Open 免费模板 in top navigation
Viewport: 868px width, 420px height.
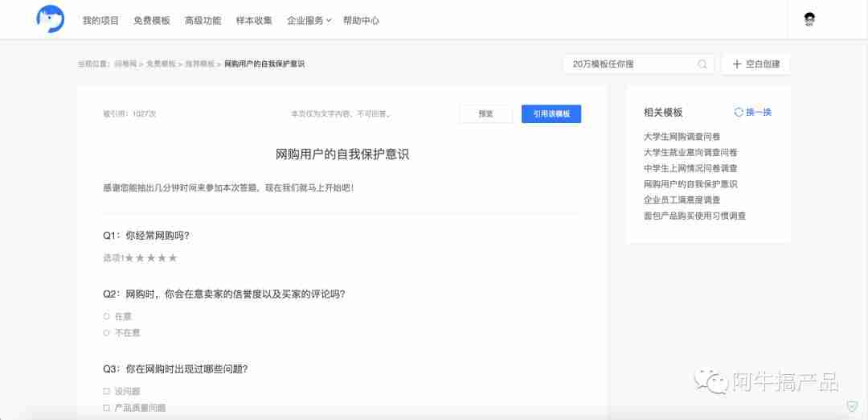(x=152, y=20)
